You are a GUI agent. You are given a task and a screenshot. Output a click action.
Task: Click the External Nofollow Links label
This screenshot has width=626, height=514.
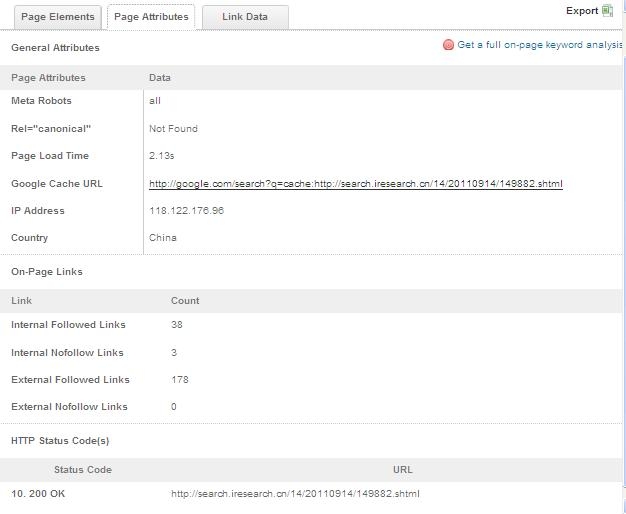click(x=69, y=407)
